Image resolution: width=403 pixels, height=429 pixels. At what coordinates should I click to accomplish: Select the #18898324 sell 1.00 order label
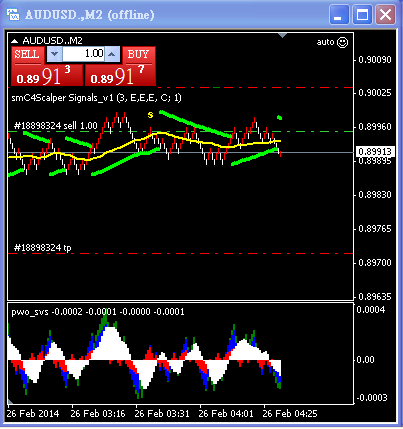point(56,126)
